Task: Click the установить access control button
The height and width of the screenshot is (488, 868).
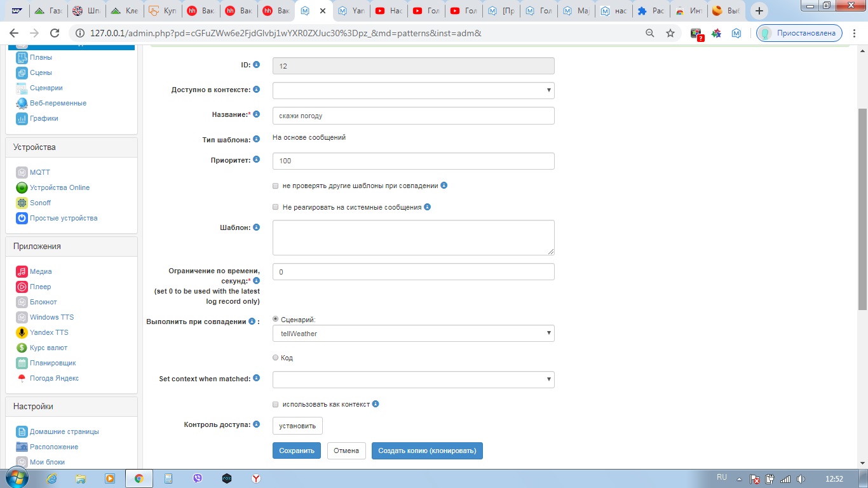Action: [x=297, y=426]
